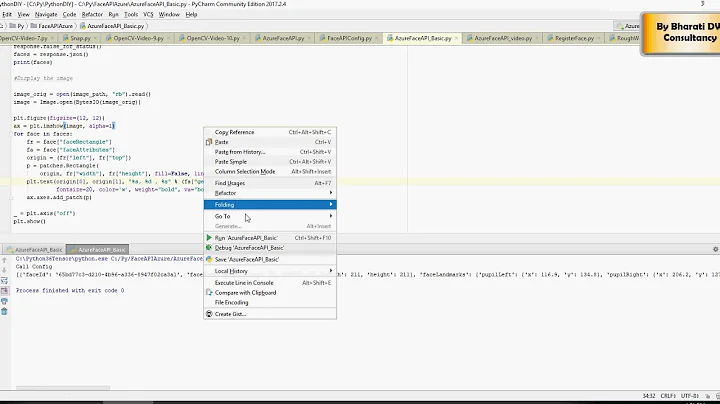Viewport: 720px width, 404px height.
Task: Debug 'AzureFaceAPI_Basic' from context menu
Action: point(270,248)
